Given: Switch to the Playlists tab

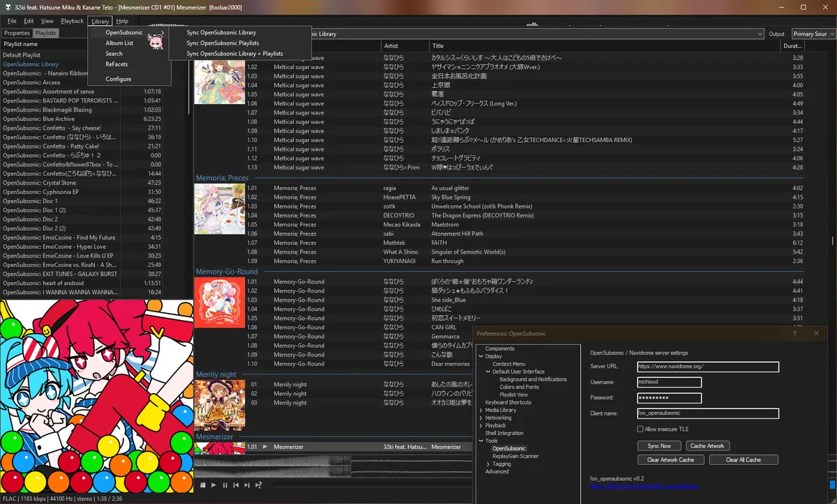Looking at the screenshot, I should pos(45,32).
